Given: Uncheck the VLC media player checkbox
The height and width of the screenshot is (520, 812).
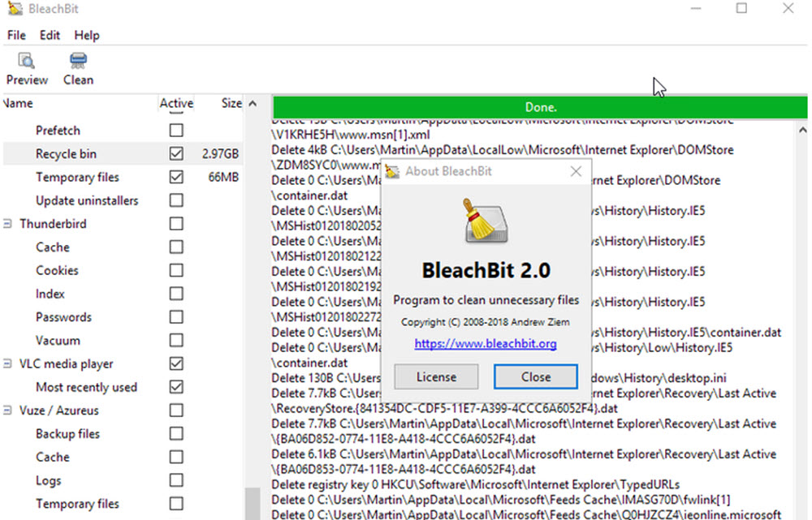Looking at the screenshot, I should pos(176,363).
